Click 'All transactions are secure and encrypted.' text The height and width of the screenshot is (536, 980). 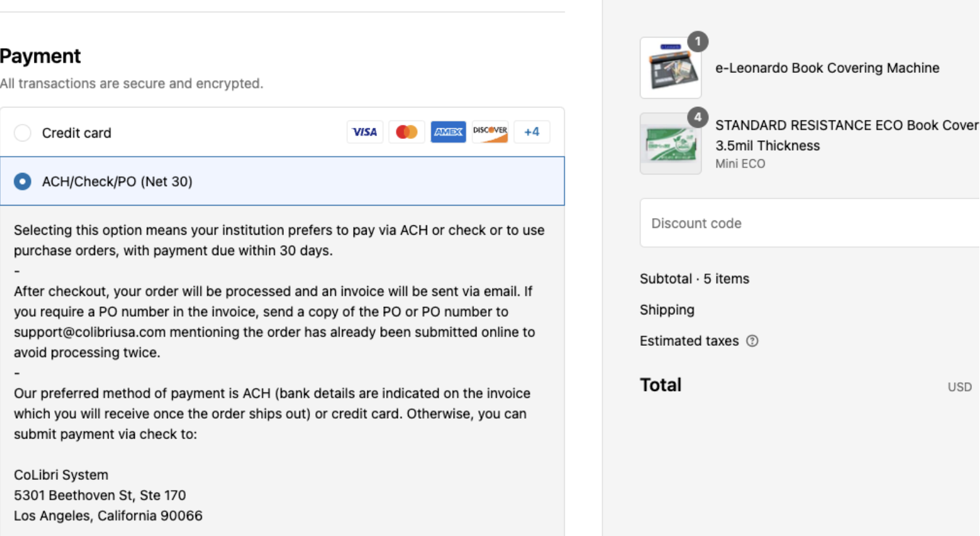tap(131, 83)
